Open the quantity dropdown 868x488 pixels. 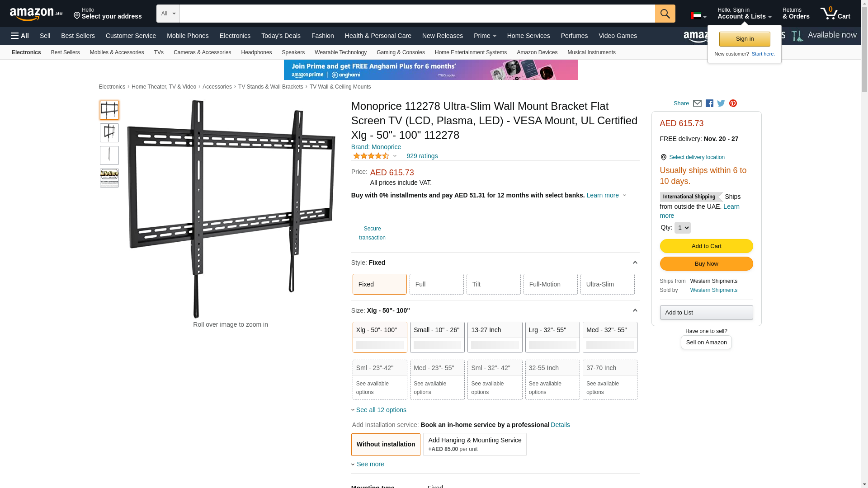point(682,228)
